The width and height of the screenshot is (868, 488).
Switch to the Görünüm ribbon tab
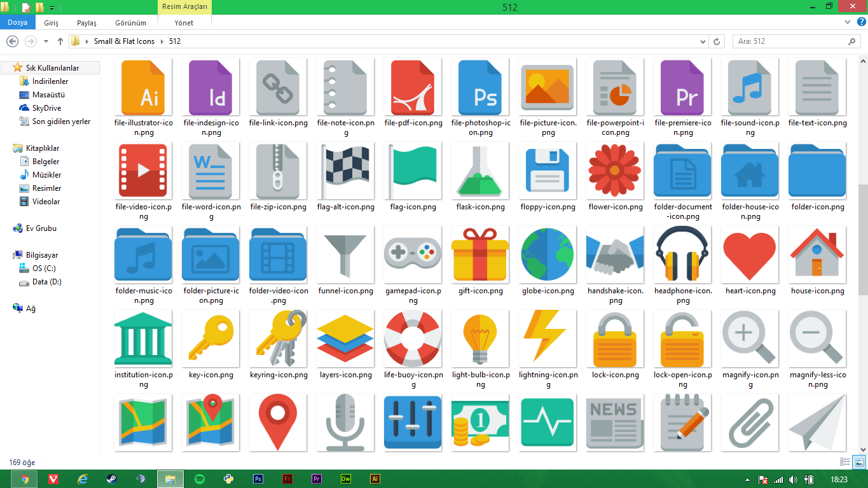130,22
